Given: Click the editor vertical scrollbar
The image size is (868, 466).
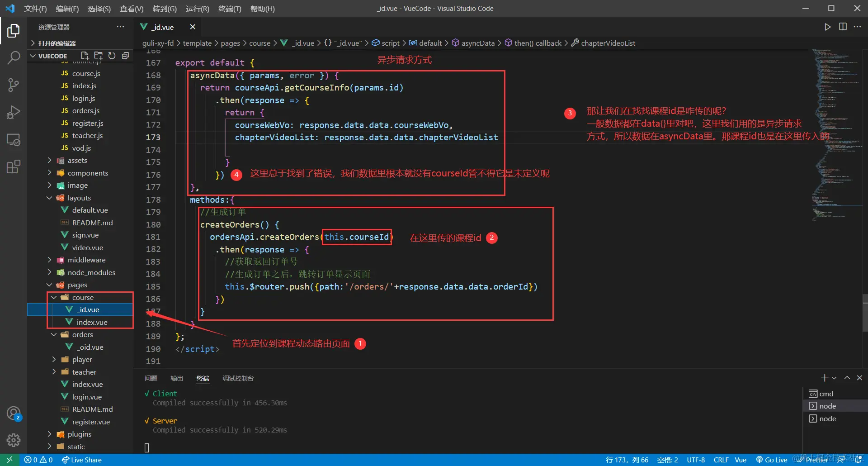Looking at the screenshot, I should [x=865, y=312].
